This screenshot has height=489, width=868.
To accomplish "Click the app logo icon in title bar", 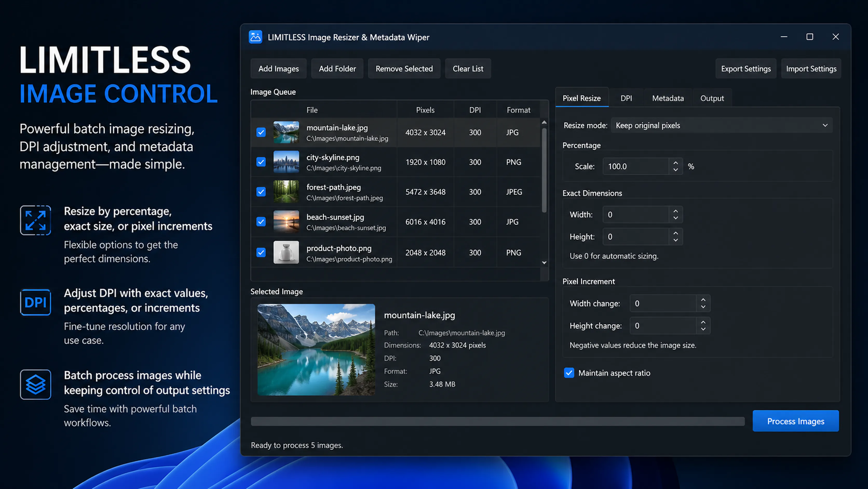I will point(255,37).
